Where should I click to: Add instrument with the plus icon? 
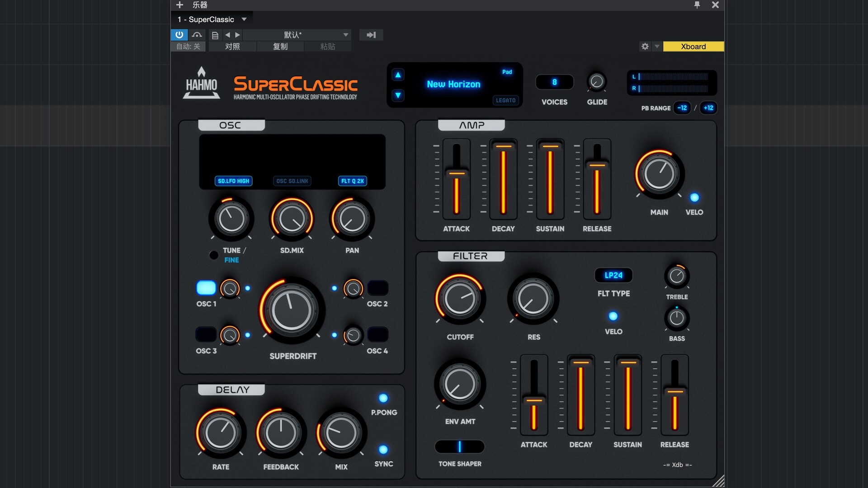[x=179, y=5]
